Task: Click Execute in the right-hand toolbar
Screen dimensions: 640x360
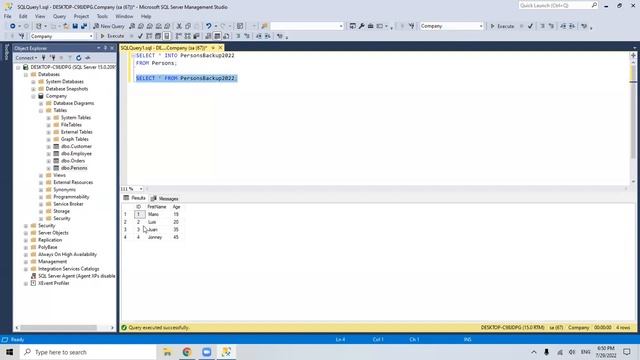Action: [x=502, y=26]
